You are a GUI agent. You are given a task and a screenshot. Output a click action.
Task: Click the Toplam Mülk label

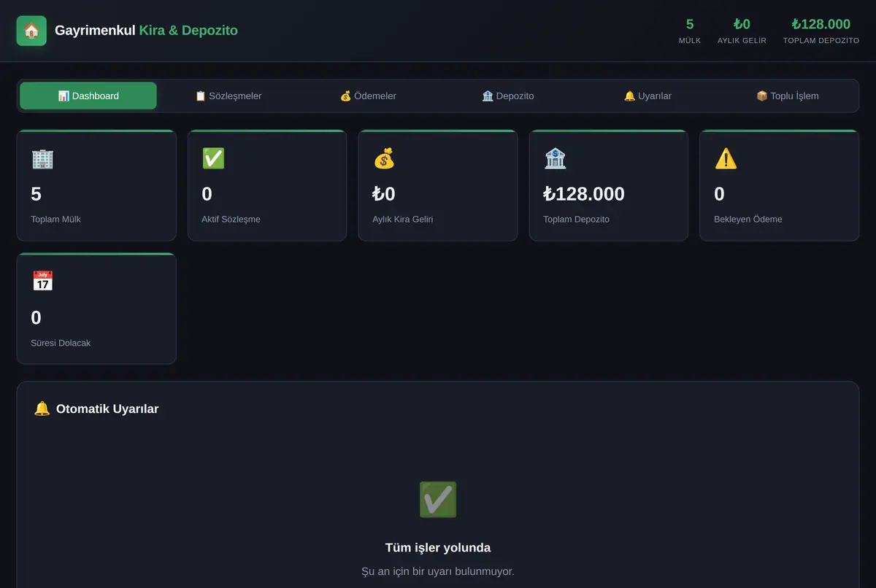pos(55,219)
